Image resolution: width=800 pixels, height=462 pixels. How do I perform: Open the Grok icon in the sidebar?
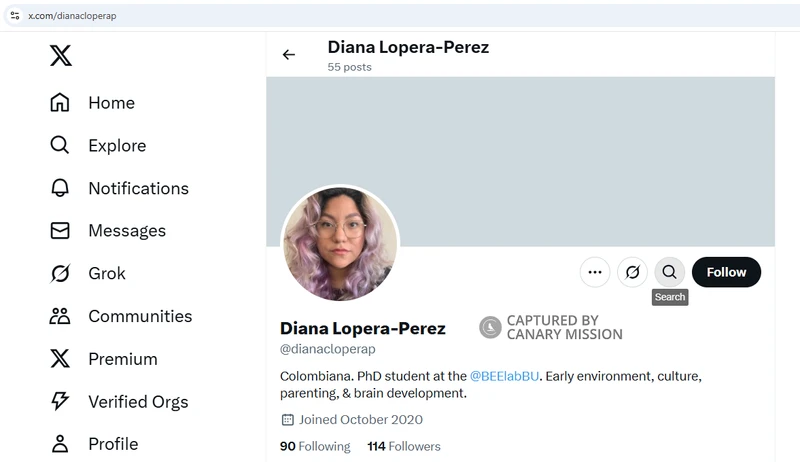coord(60,273)
